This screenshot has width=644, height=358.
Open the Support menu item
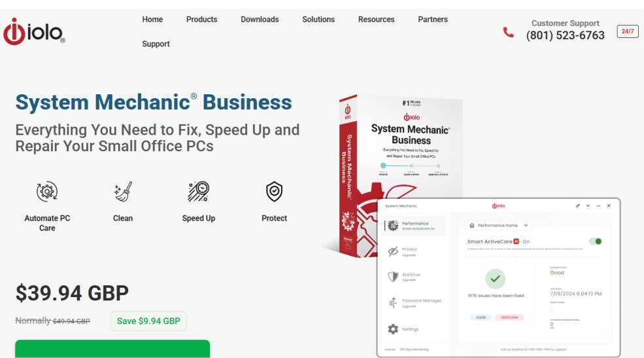point(156,44)
